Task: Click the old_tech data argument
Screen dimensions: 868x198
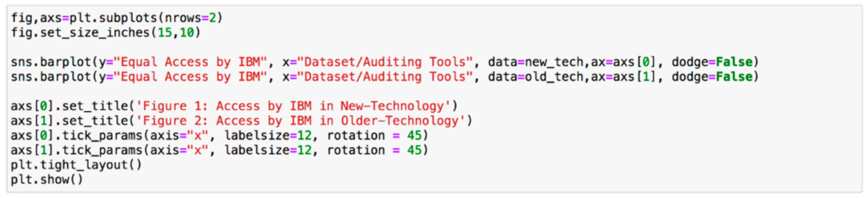Action: (x=554, y=77)
